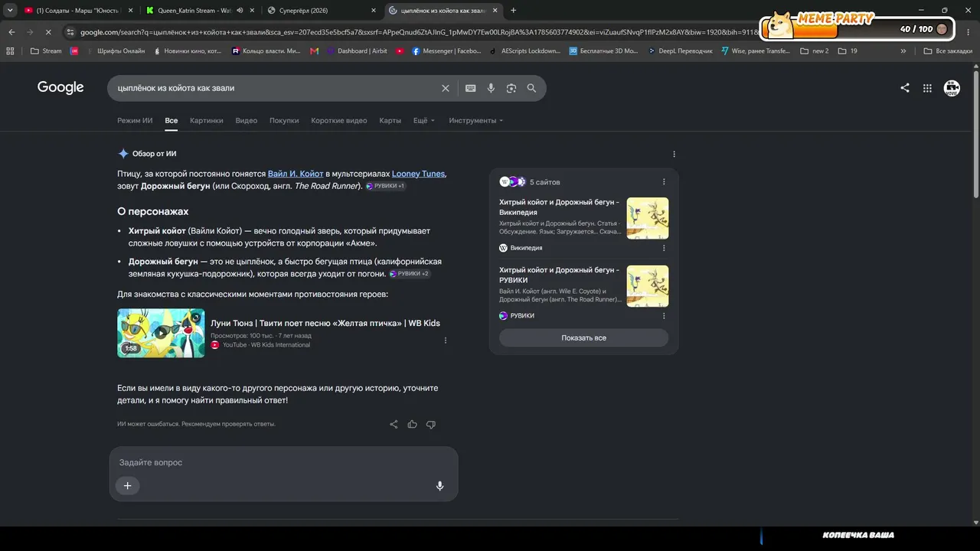Open options for the Википедия source

(664, 248)
